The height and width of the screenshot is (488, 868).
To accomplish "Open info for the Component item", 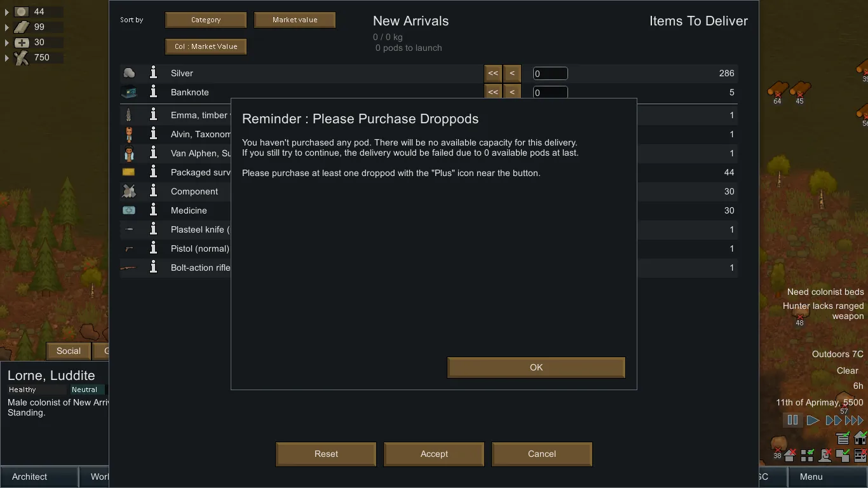I will click(153, 191).
